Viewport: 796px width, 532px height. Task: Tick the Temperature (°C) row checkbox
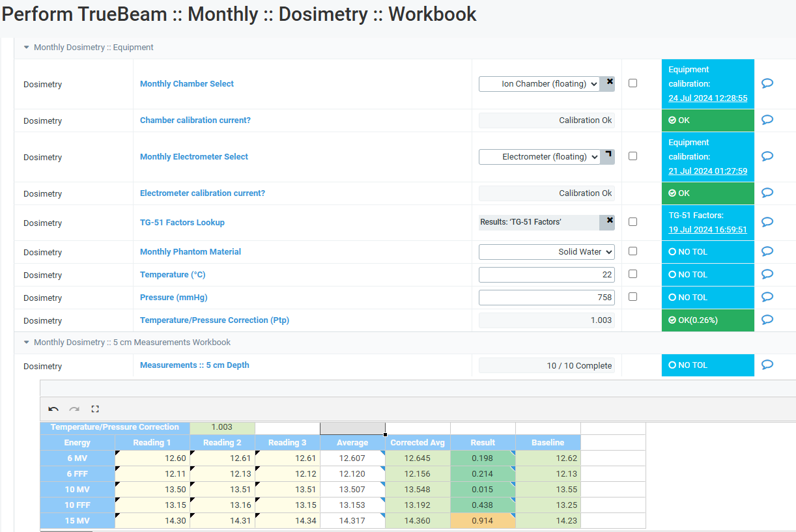[x=633, y=274]
